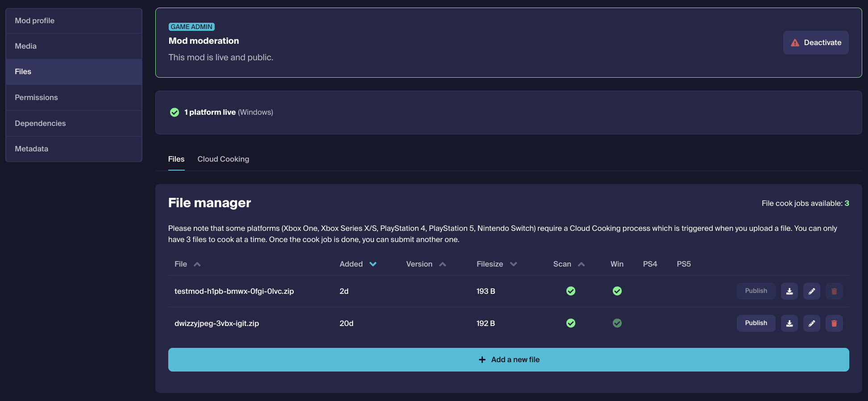Select Files in the sidebar
This screenshot has height=401, width=868.
point(74,71)
